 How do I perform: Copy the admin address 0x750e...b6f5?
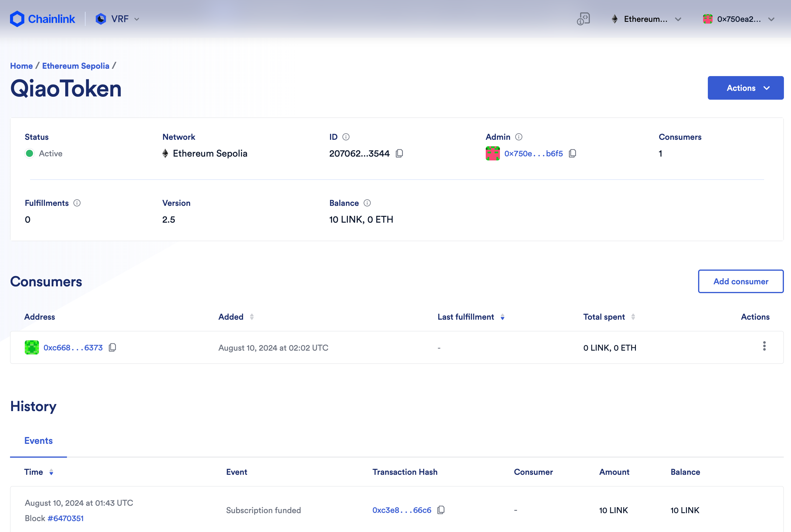point(572,153)
